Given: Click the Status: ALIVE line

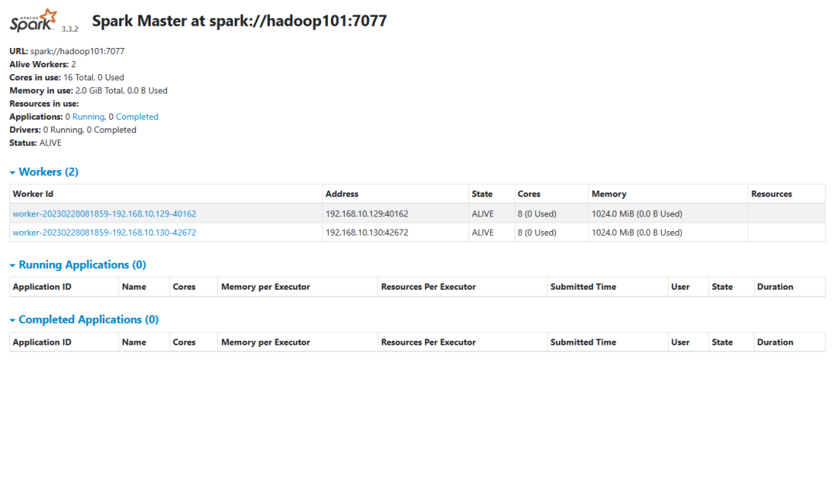Looking at the screenshot, I should (x=35, y=143).
